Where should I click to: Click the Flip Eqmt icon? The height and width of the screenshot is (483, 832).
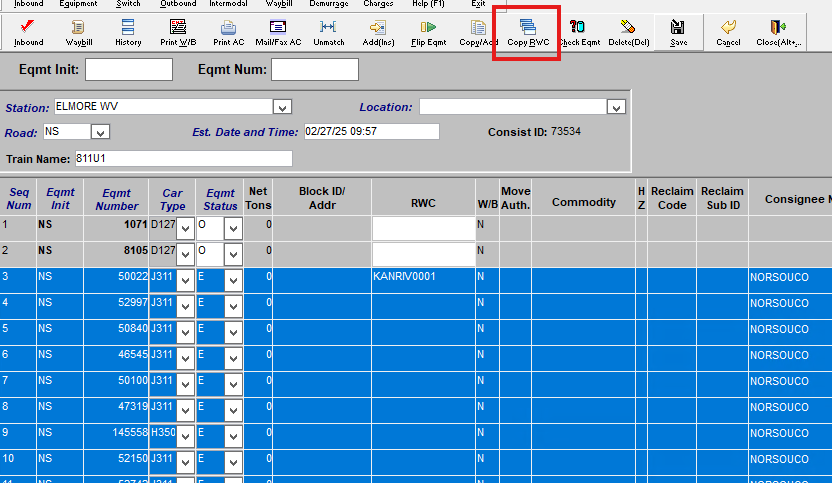(428, 32)
